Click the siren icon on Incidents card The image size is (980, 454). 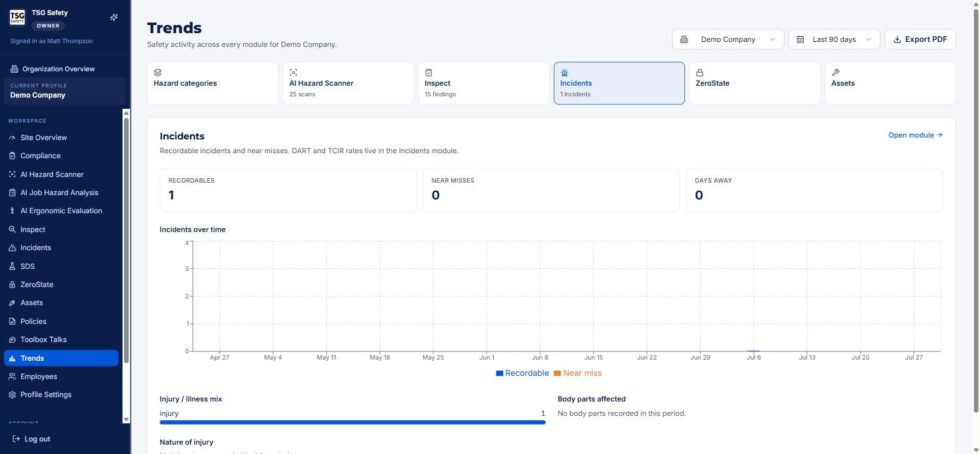564,73
